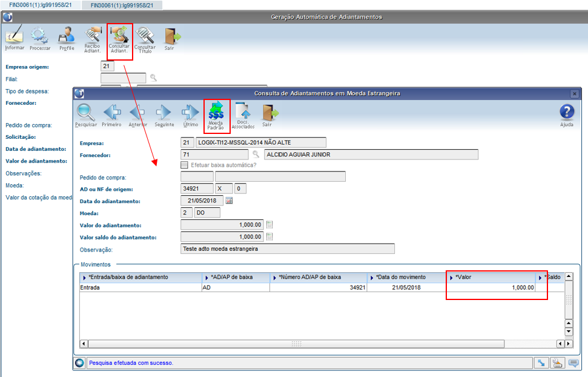
Task: Expand Saldo column header arrow
Action: (540, 278)
